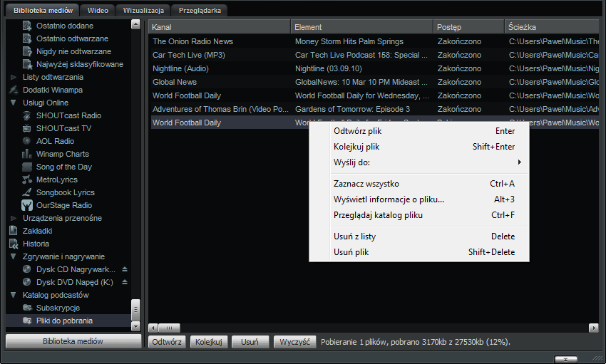The image size is (606, 364).
Task: Click the Pliki do pobrania icon
Action: tap(27, 321)
